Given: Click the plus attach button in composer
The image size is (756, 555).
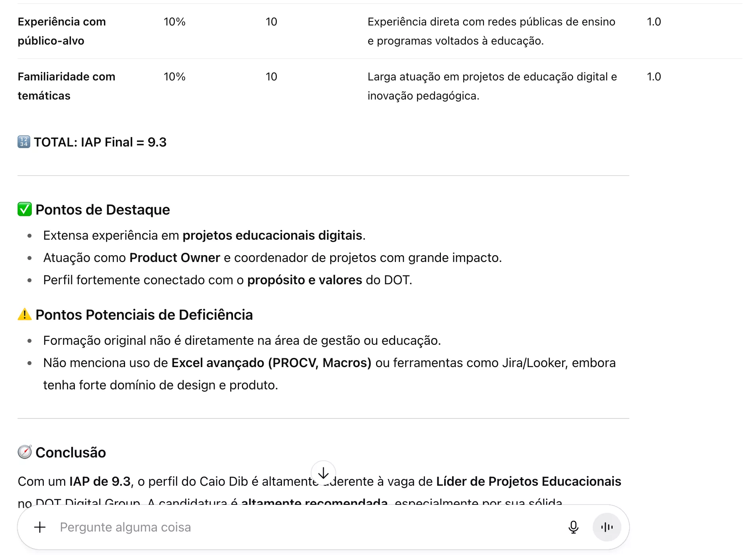Looking at the screenshot, I should 40,527.
